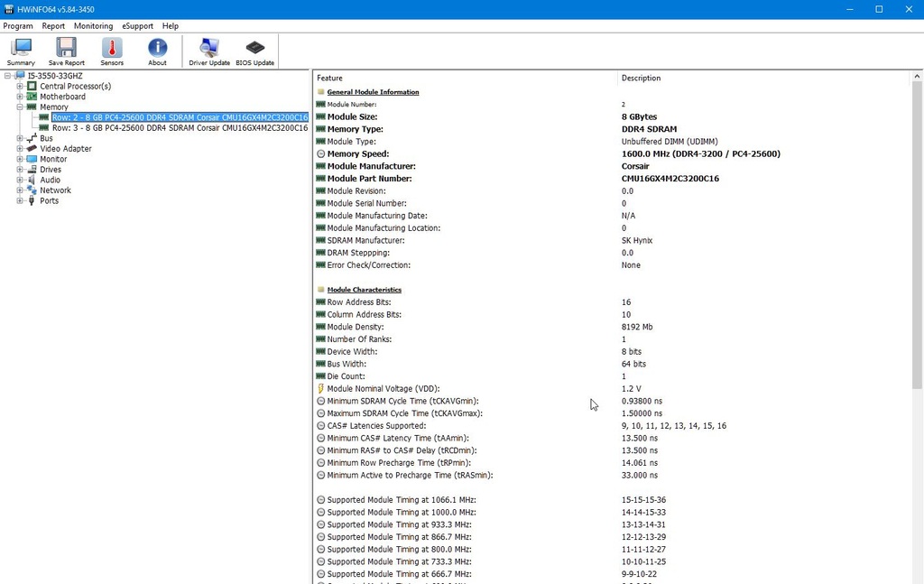Click the RAM icon of Row: 3 module
Viewport: 924px width, 584px height.
pyautogui.click(x=43, y=128)
